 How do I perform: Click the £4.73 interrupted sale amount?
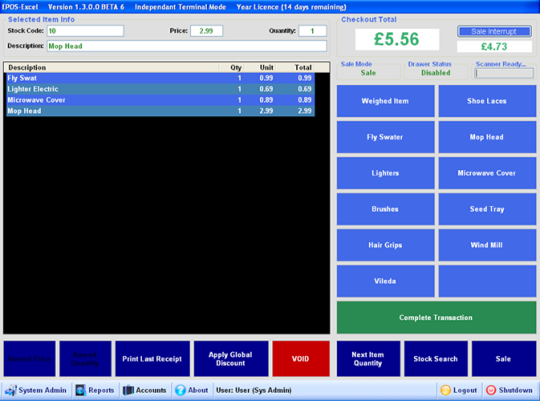pyautogui.click(x=494, y=47)
